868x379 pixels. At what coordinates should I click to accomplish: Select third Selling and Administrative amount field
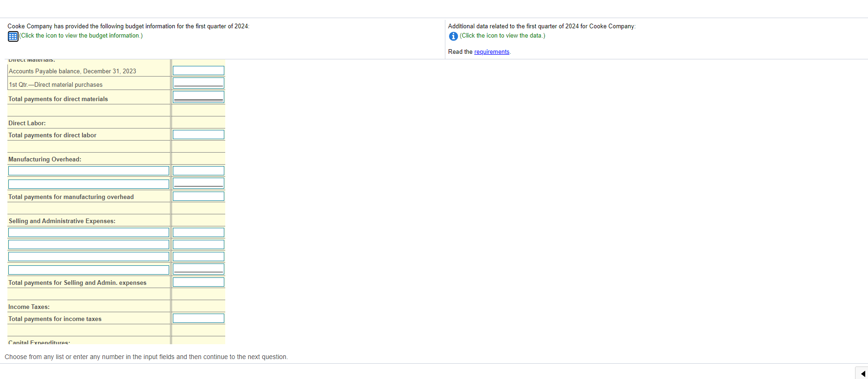point(198,257)
